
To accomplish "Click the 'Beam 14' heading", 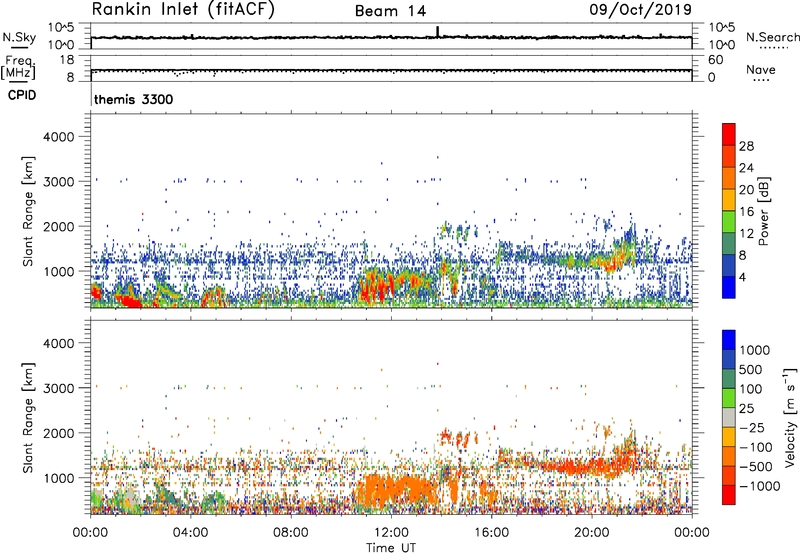I will coord(390,11).
